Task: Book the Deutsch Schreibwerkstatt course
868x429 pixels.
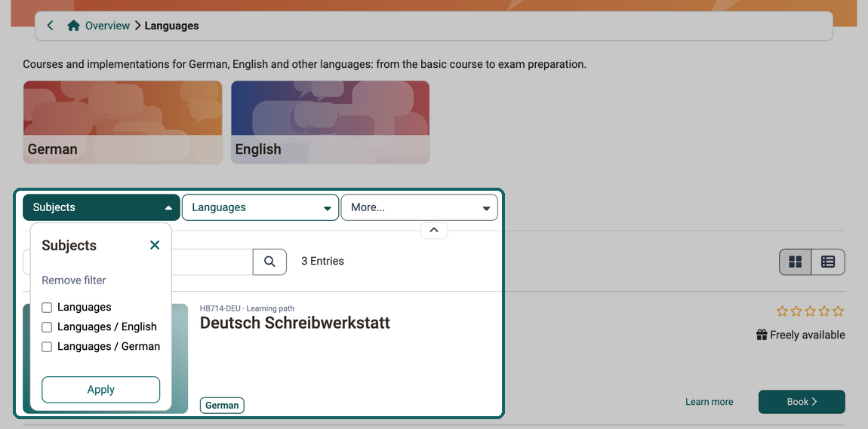Action: pos(802,402)
